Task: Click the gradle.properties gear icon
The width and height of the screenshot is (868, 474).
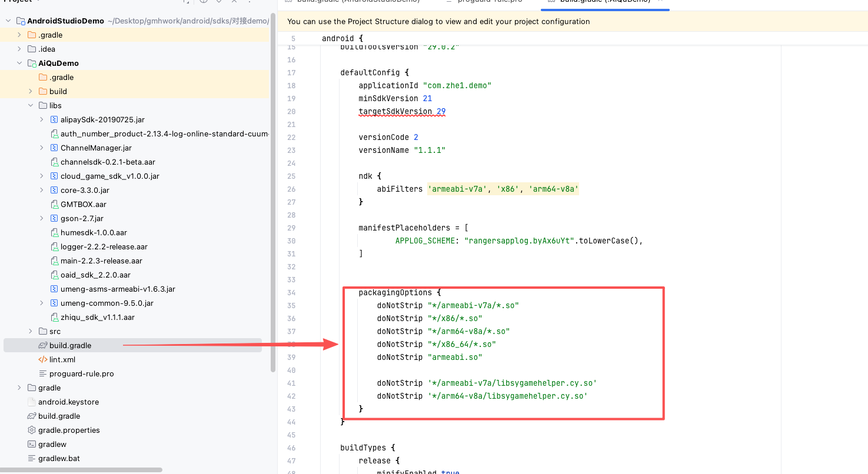Action: 32,430
